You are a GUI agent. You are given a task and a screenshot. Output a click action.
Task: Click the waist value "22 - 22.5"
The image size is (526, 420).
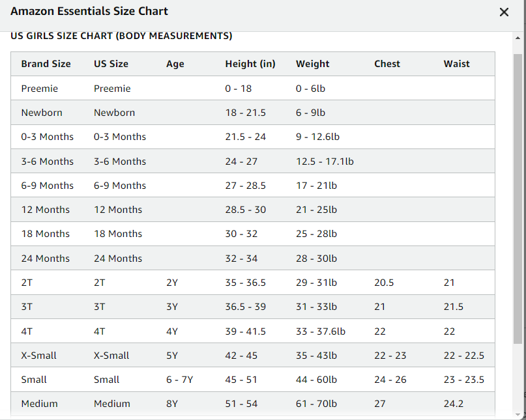click(x=464, y=356)
